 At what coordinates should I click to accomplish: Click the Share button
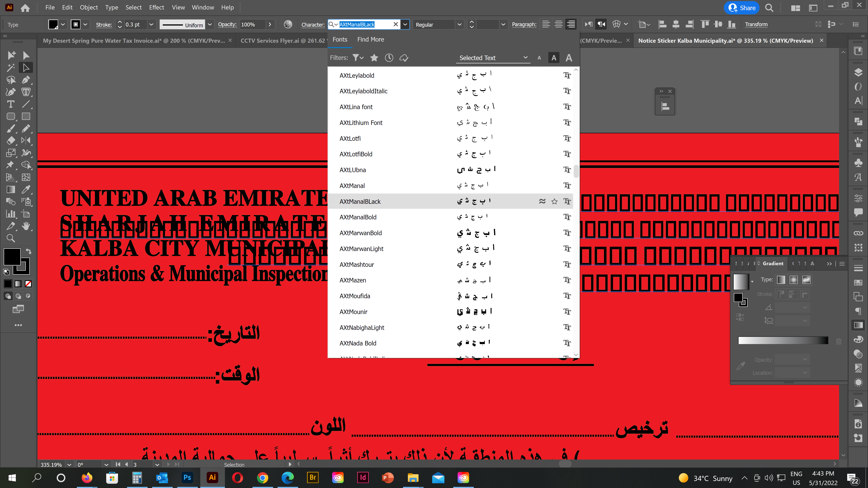click(x=742, y=8)
